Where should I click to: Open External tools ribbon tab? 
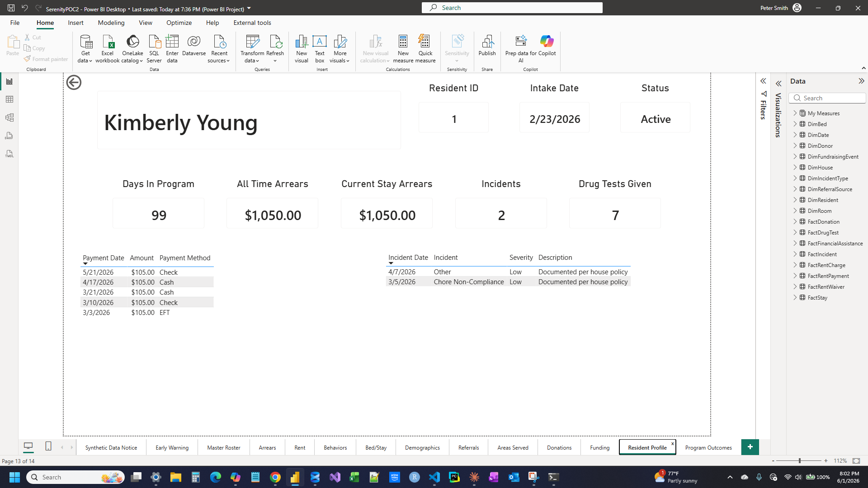click(252, 23)
